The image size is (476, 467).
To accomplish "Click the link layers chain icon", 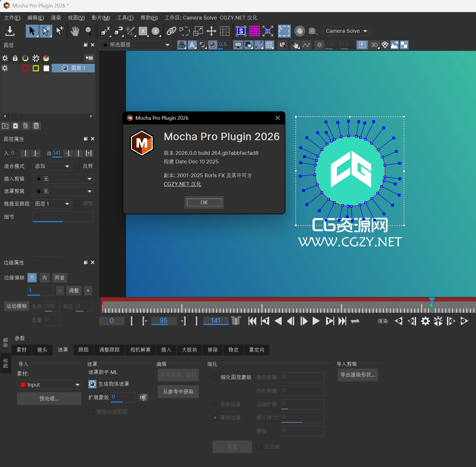I will 171,31.
